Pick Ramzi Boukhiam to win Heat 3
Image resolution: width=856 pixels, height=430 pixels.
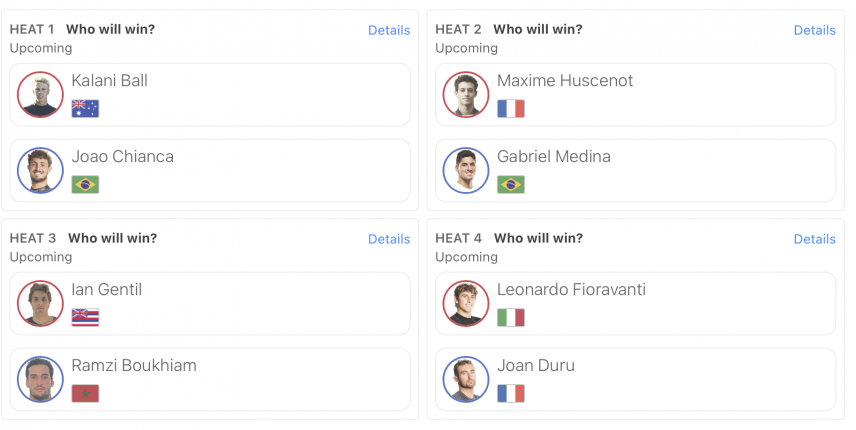pyautogui.click(x=210, y=379)
